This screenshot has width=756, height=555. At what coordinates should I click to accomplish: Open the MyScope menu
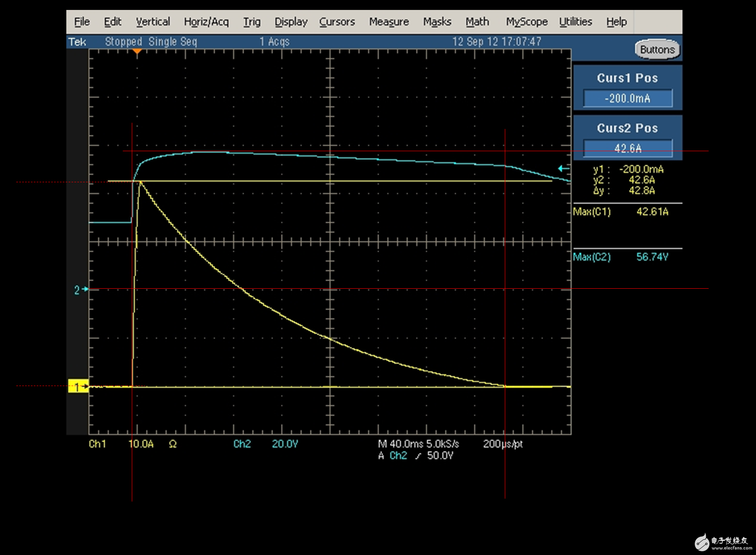(x=526, y=22)
